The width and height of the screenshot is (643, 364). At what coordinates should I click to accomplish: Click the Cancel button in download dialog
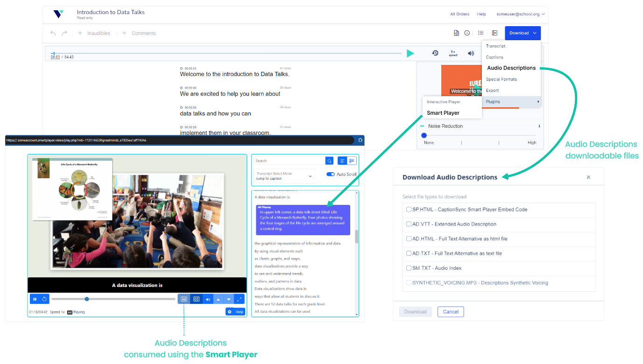(x=451, y=312)
